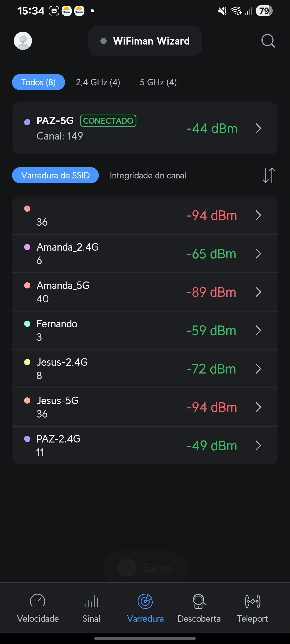The height and width of the screenshot is (644, 290).
Task: Tap the search magnifier icon
Action: [268, 41]
